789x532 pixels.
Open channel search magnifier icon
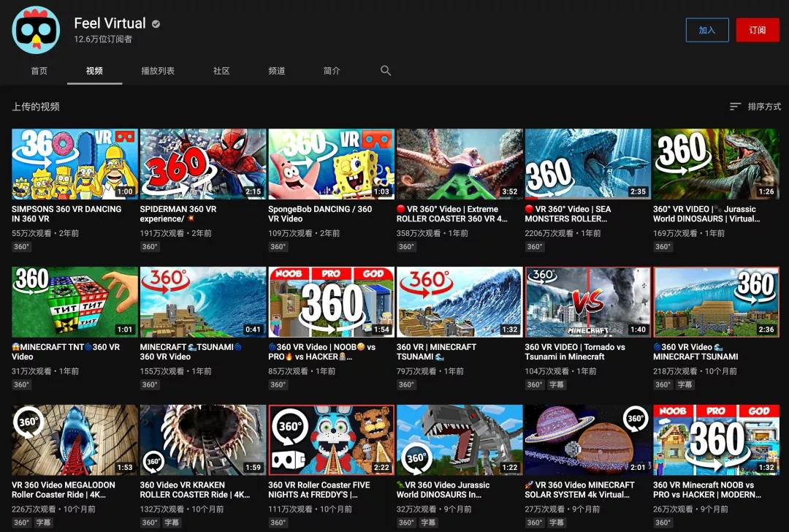pos(386,71)
